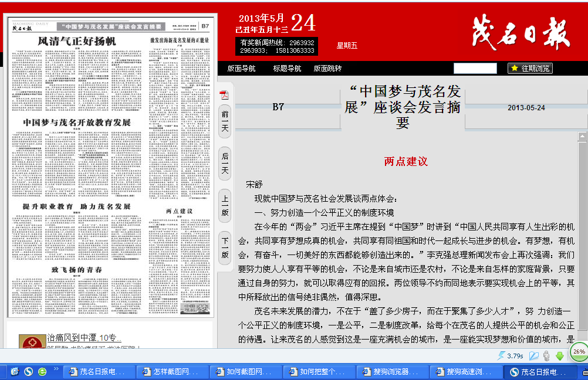The width and height of the screenshot is (588, 380).
Task: Open the green browser quick launch icon
Action: (x=42, y=371)
